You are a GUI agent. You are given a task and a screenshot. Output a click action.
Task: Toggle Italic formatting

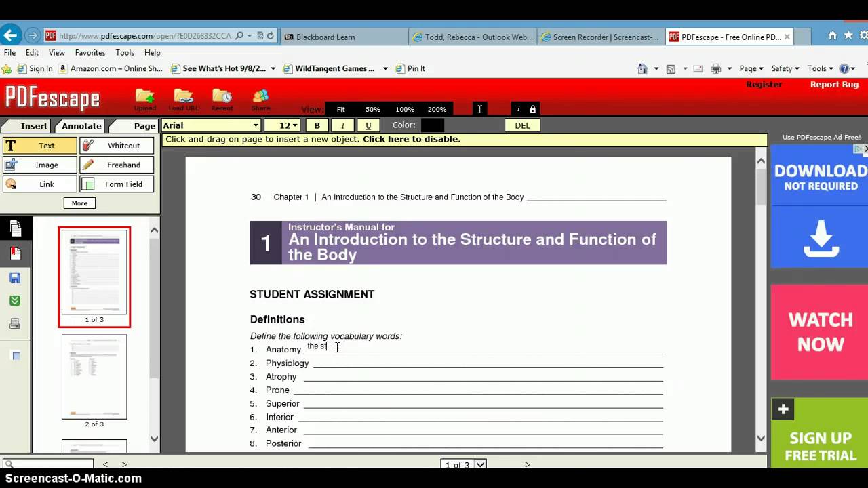click(342, 125)
